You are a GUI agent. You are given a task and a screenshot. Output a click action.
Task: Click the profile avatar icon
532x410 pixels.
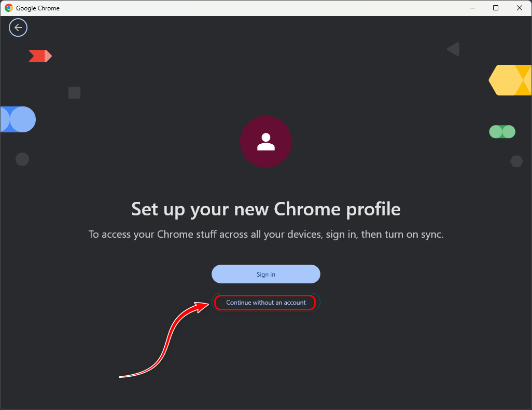(266, 142)
